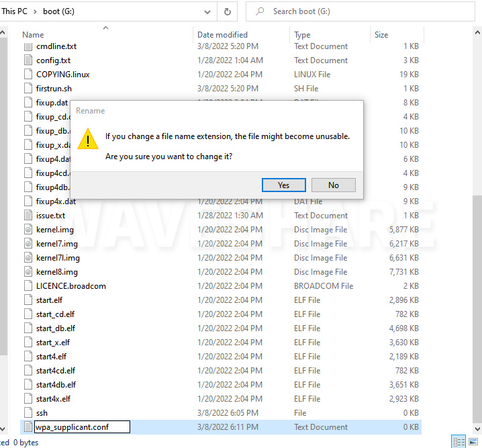Switch to large thumbnails view icon

click(x=474, y=442)
